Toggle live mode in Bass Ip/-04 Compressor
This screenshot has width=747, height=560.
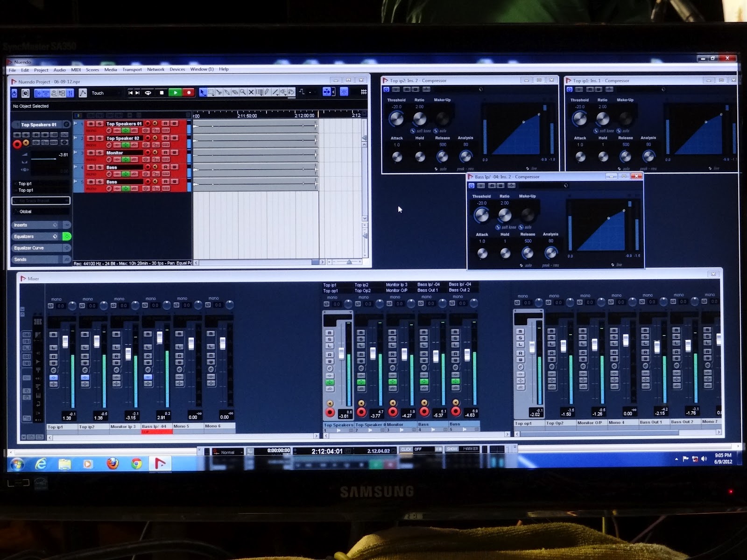click(613, 265)
